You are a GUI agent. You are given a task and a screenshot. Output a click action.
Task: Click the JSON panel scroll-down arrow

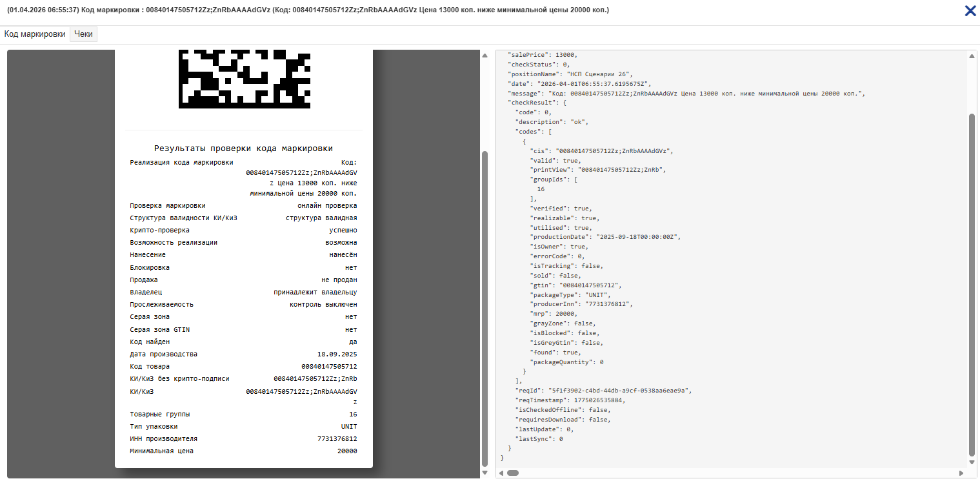click(x=972, y=462)
